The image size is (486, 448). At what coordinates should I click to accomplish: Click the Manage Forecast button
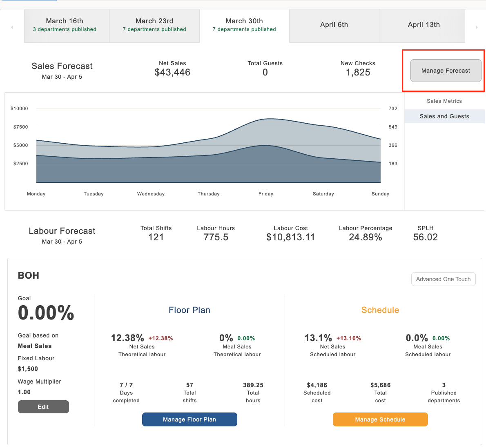pyautogui.click(x=446, y=71)
